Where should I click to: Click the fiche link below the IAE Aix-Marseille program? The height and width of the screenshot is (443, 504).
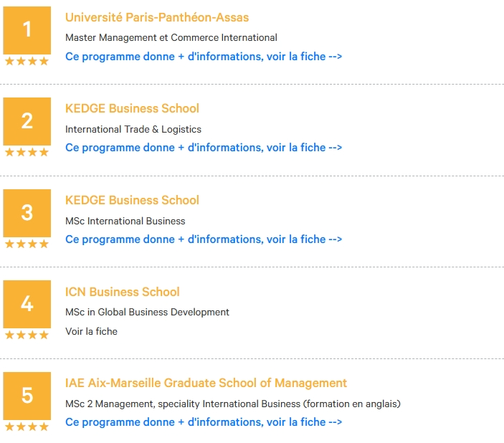coord(204,421)
